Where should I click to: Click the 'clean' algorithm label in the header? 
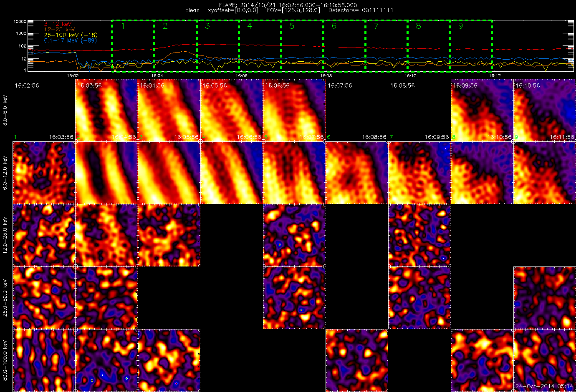(x=192, y=10)
